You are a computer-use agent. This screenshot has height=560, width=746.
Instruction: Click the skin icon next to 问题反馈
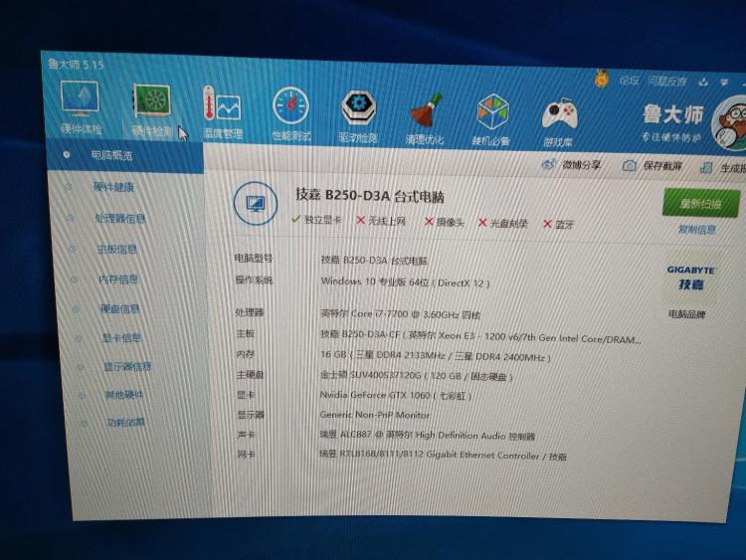[x=703, y=82]
